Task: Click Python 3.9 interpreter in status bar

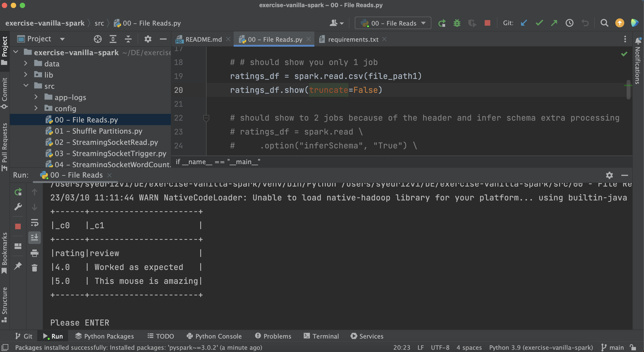Action: point(541,347)
